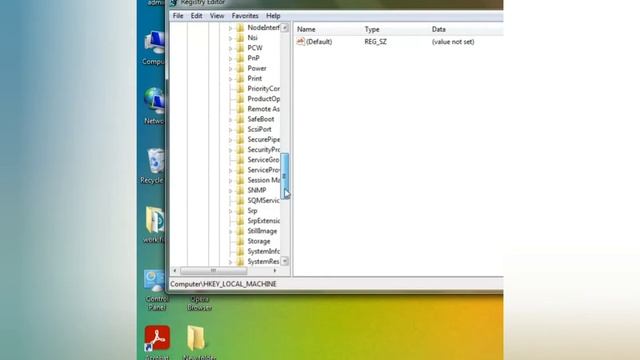Image resolution: width=640 pixels, height=360 pixels.
Task: Open the Opera Browser desktop shortcut
Action: pos(199,303)
